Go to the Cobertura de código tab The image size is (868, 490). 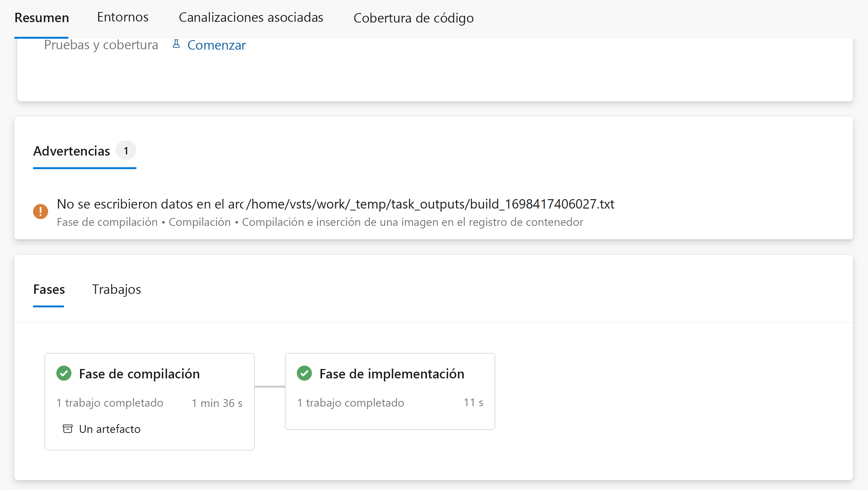(x=413, y=18)
